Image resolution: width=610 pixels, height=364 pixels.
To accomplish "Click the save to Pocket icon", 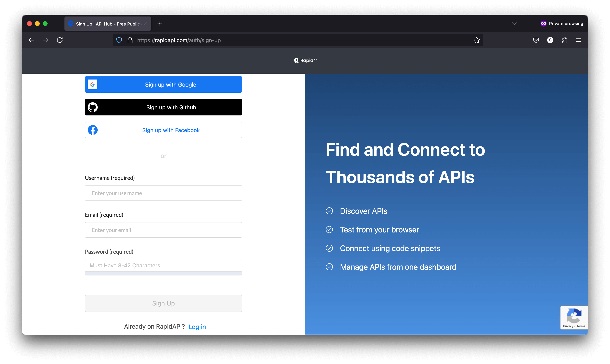I will [x=536, y=40].
